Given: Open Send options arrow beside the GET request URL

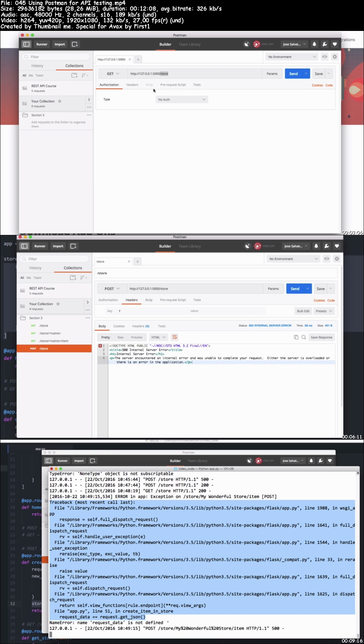Looking at the screenshot, I should click(x=306, y=74).
